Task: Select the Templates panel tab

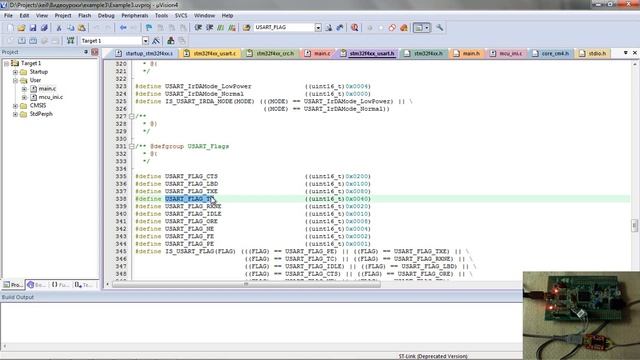Action: click(84, 284)
